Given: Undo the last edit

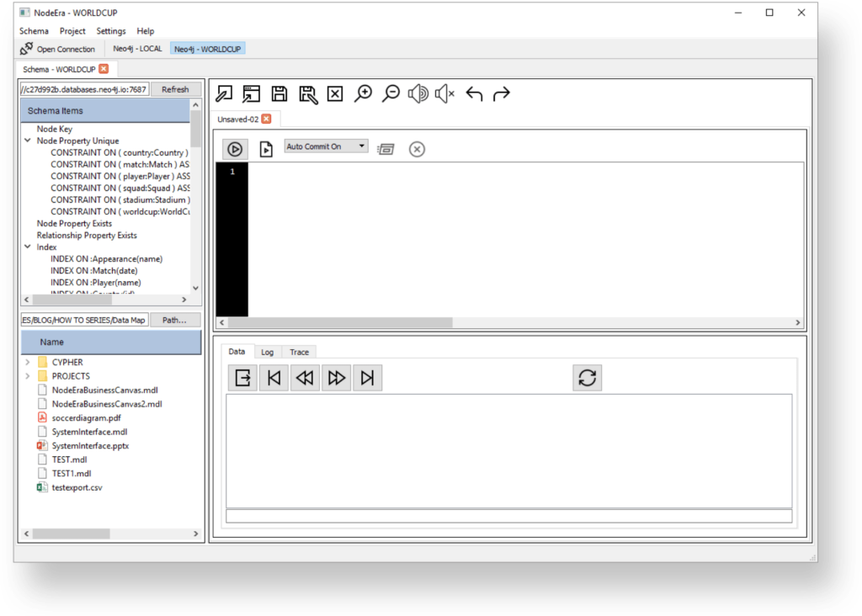Looking at the screenshot, I should pyautogui.click(x=474, y=94).
